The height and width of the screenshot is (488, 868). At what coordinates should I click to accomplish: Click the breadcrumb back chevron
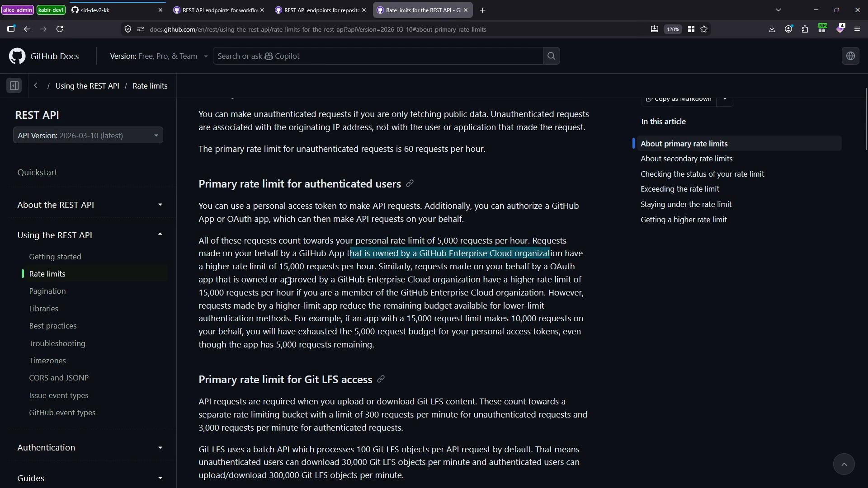[x=36, y=86]
